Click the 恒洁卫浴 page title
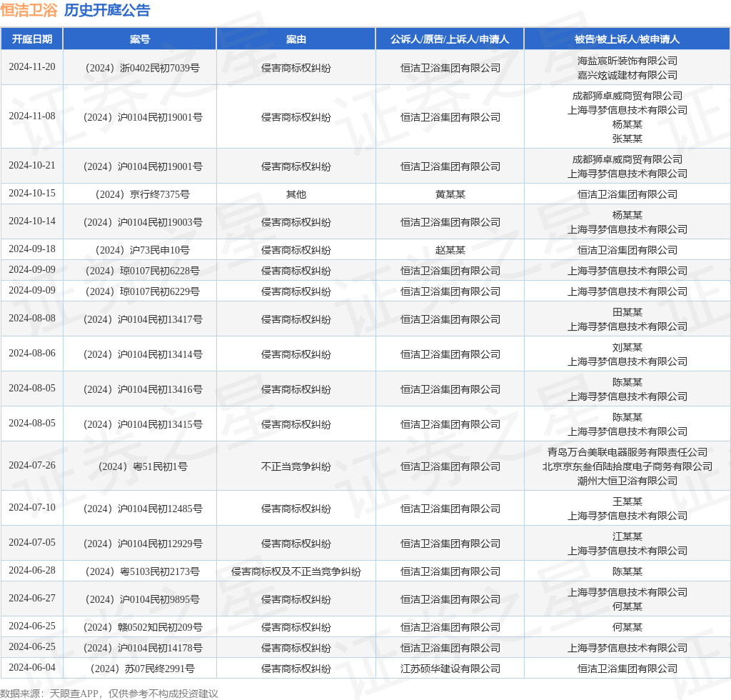 coord(31,11)
